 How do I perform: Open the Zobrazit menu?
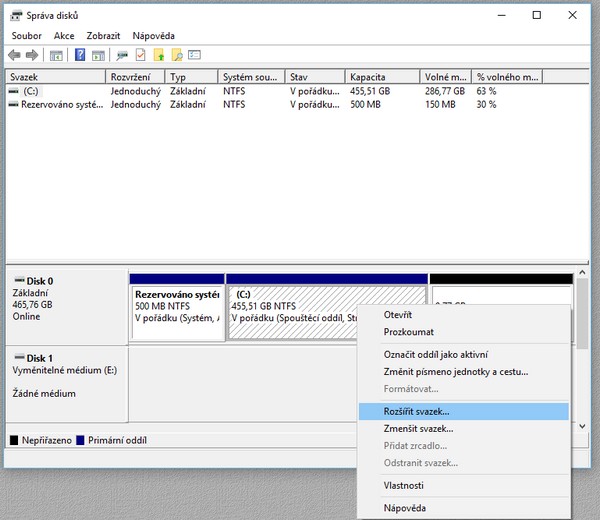(103, 35)
